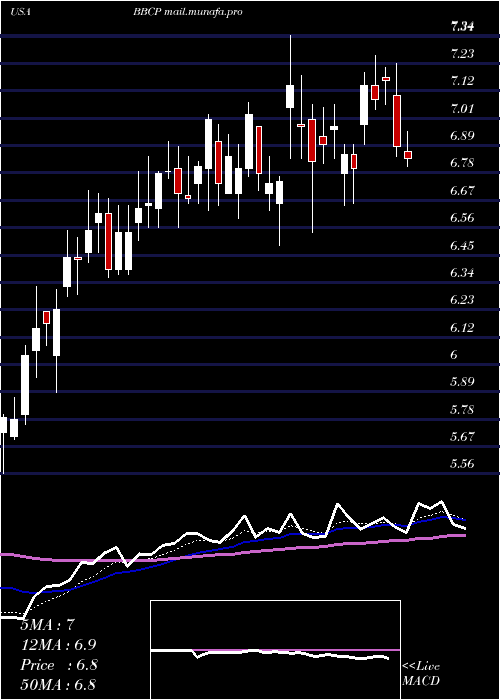Click the 6.78 price axis label
This screenshot has height=700, width=500.
(462, 163)
